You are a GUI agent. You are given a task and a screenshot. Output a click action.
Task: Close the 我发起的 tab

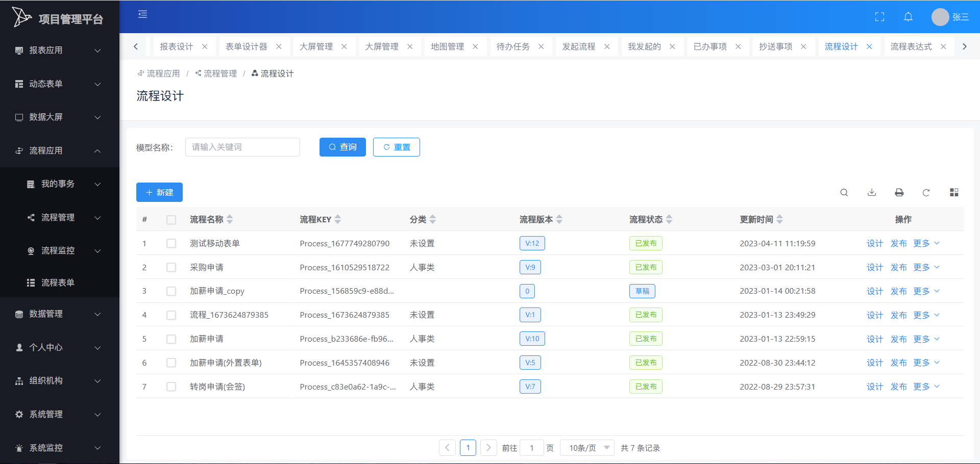pos(672,46)
